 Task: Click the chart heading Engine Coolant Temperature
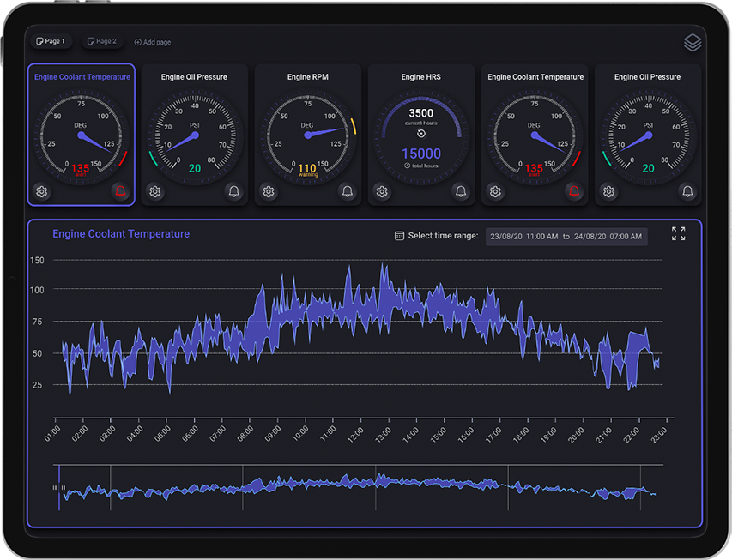click(121, 234)
